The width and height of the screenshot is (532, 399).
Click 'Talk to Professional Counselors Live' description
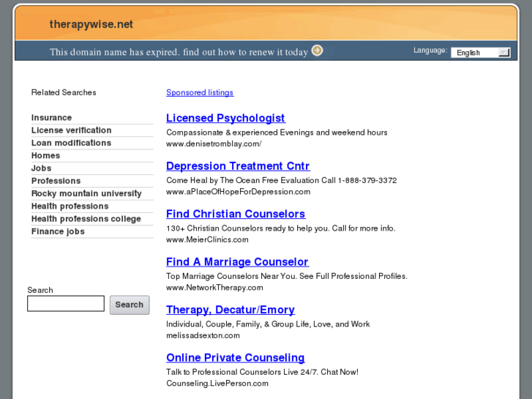coord(262,371)
